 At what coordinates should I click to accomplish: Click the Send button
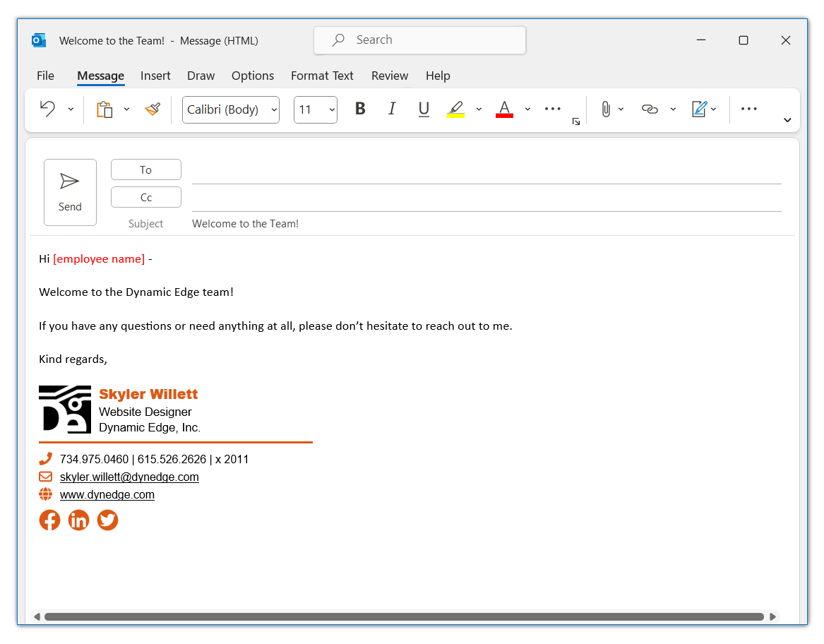(70, 192)
